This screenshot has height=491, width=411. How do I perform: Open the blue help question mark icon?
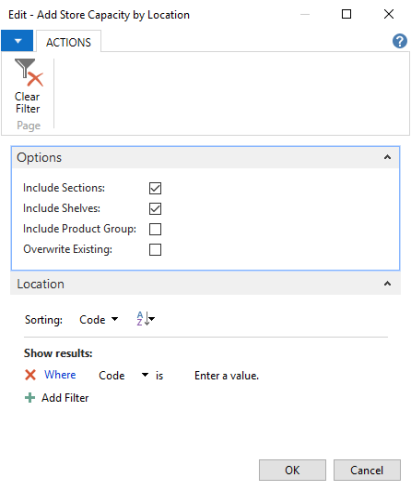[x=399, y=41]
